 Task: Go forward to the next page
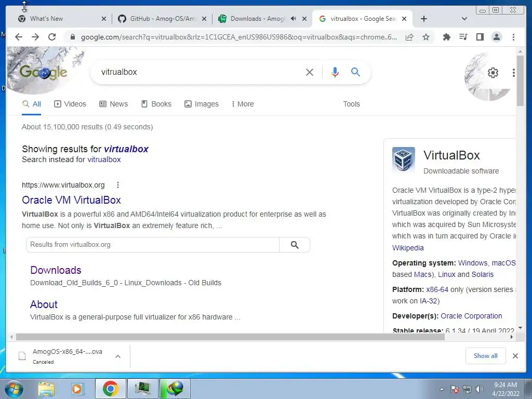pyautogui.click(x=35, y=37)
